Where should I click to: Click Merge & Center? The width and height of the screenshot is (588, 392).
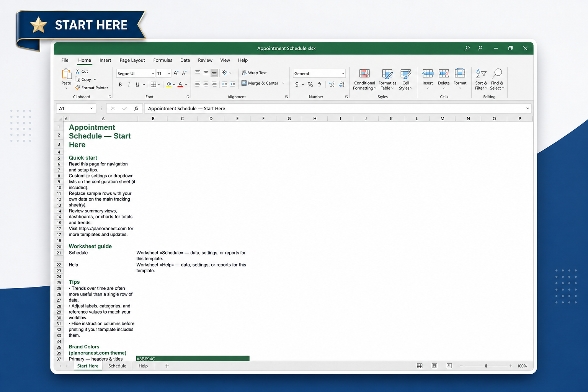coord(260,83)
